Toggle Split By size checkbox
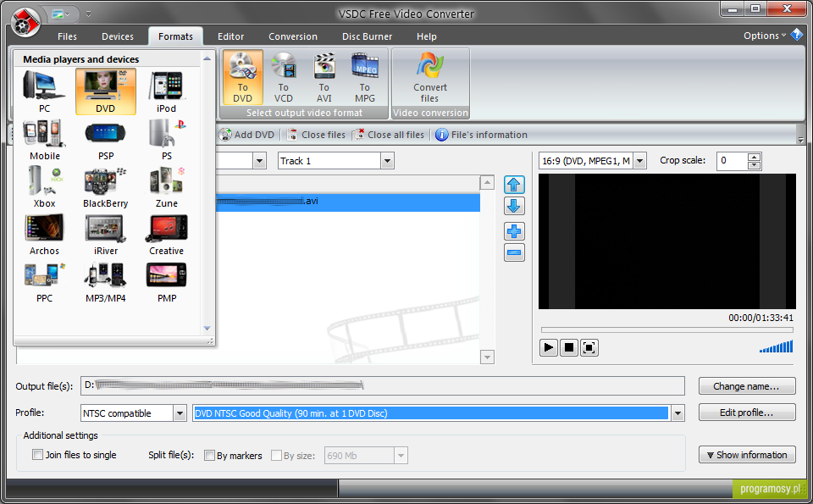The height and width of the screenshot is (504, 813). (276, 455)
